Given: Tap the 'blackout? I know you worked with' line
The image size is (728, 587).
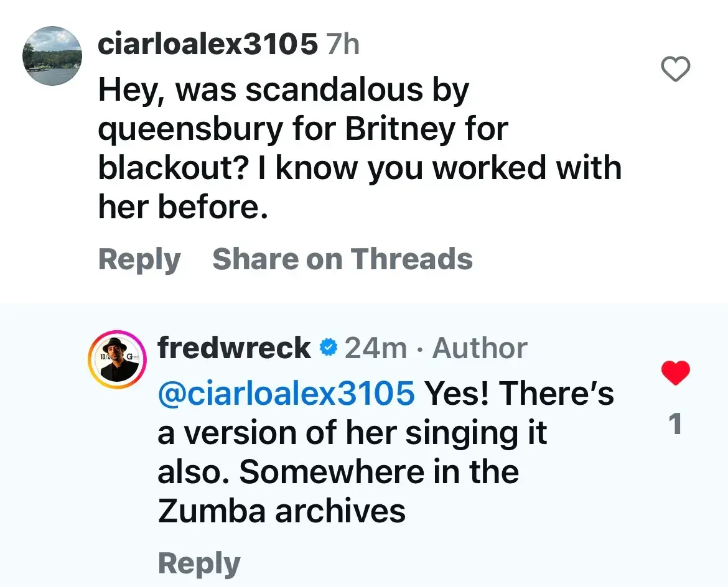Looking at the screenshot, I should point(360,169).
